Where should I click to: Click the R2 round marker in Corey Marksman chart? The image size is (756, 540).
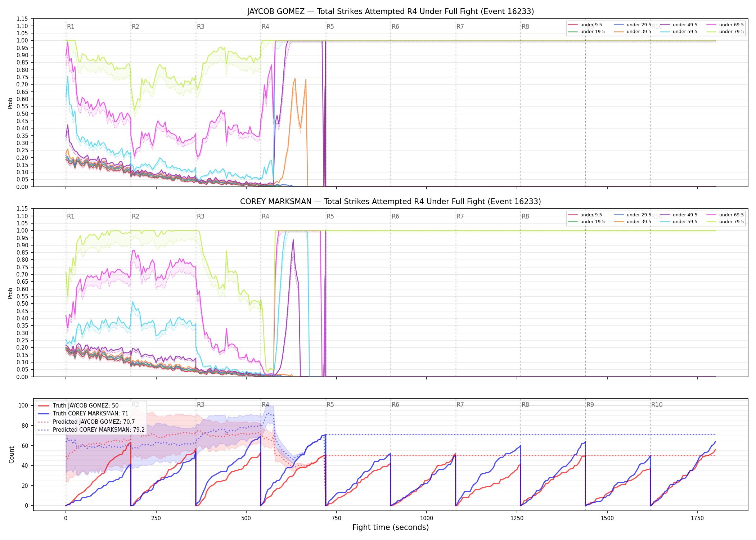pyautogui.click(x=135, y=216)
